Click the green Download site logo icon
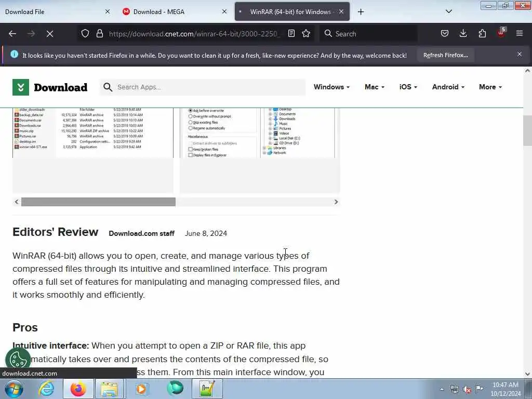This screenshot has height=399, width=532. pos(21,87)
